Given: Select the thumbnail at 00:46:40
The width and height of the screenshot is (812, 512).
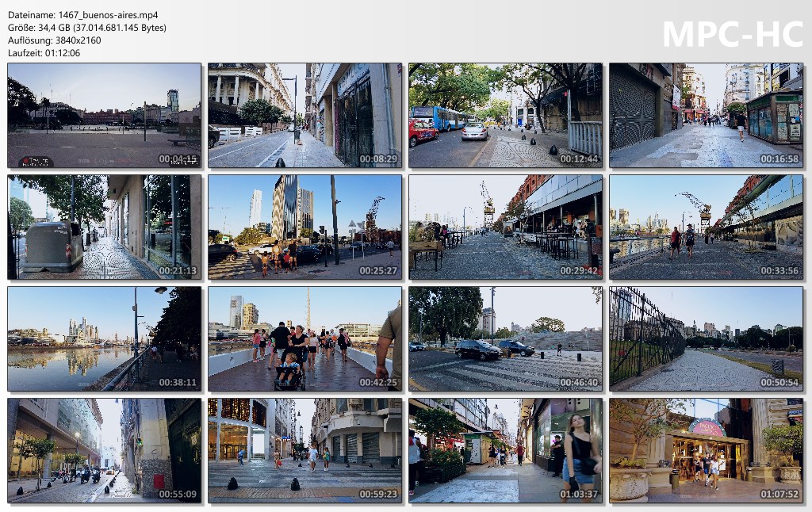Looking at the screenshot, I should click(505, 338).
